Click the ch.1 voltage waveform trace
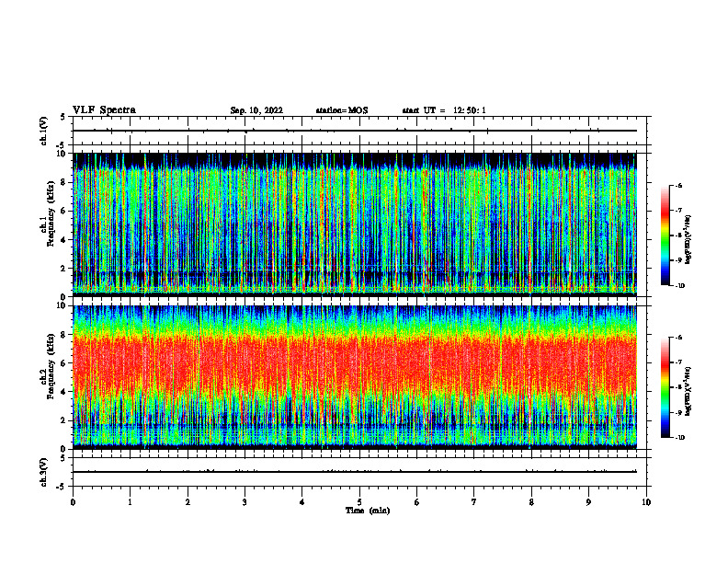 pos(354,131)
